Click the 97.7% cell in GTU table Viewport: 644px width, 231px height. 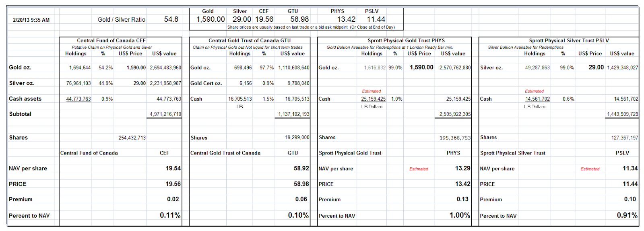[x=267, y=68]
